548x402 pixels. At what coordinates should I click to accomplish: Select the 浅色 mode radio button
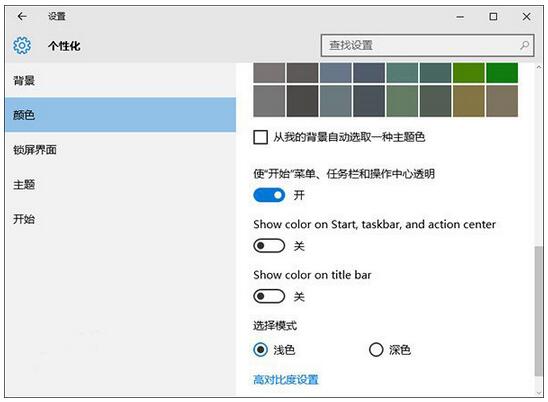pos(261,350)
